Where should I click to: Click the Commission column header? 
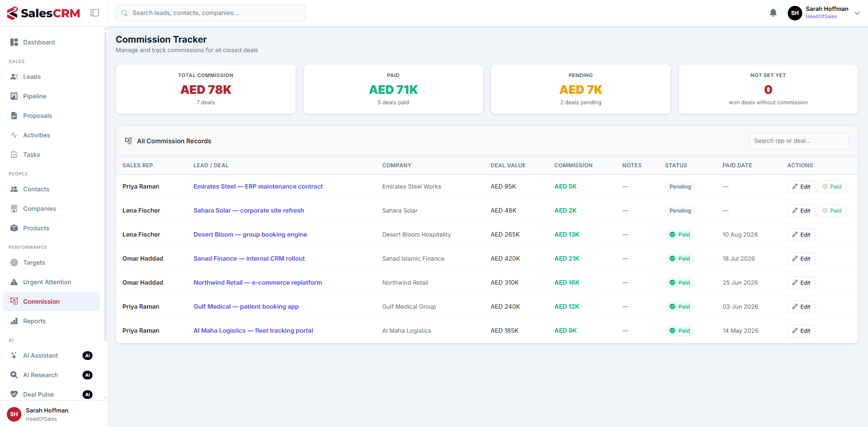(x=573, y=165)
